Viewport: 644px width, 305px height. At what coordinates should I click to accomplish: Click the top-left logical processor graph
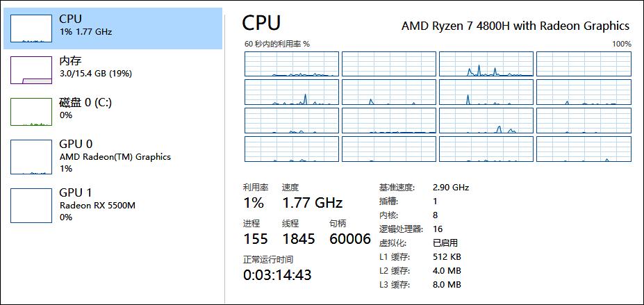[x=292, y=64]
